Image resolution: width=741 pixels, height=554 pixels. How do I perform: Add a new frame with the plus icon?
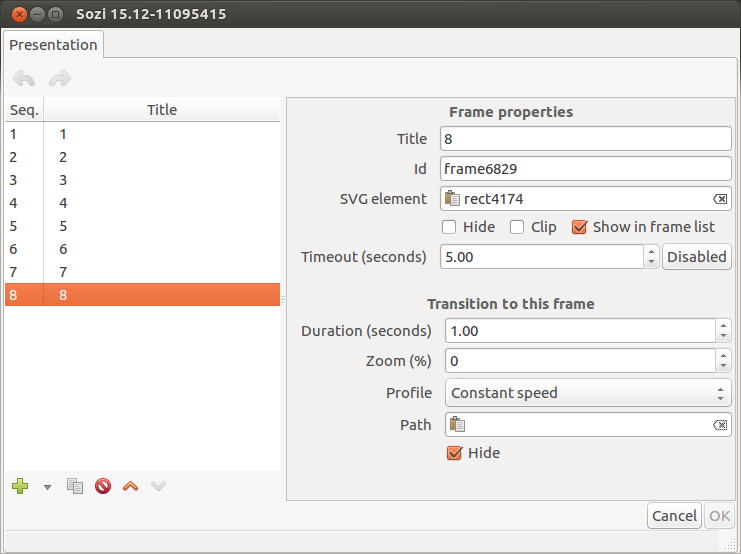point(20,486)
